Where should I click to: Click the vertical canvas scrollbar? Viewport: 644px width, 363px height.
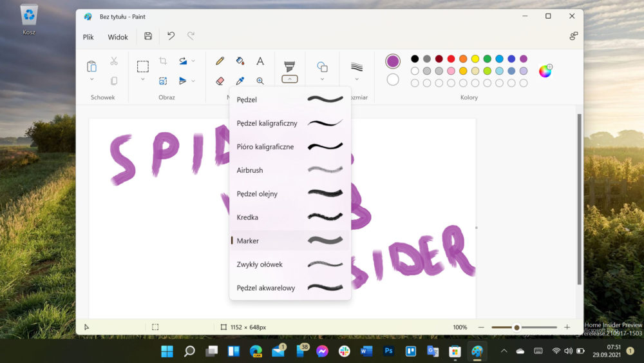(579, 199)
